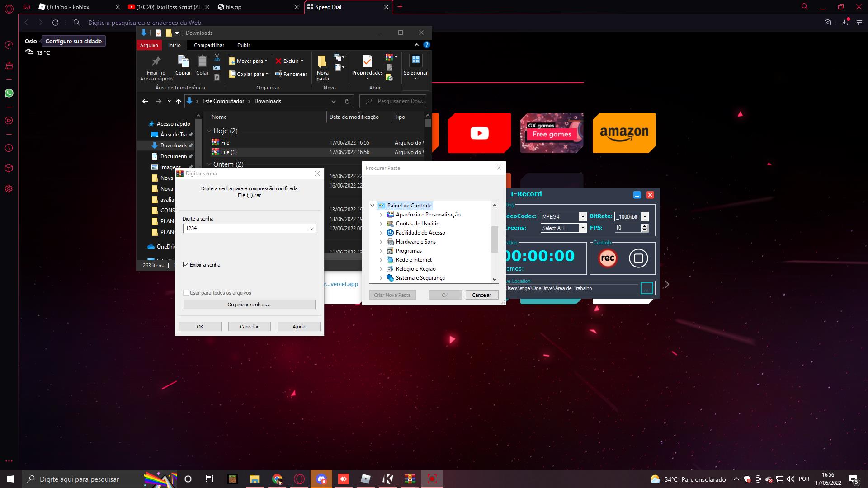Click the Nova pasta ribbon icon
The width and height of the screenshot is (868, 488).
pyautogui.click(x=322, y=61)
